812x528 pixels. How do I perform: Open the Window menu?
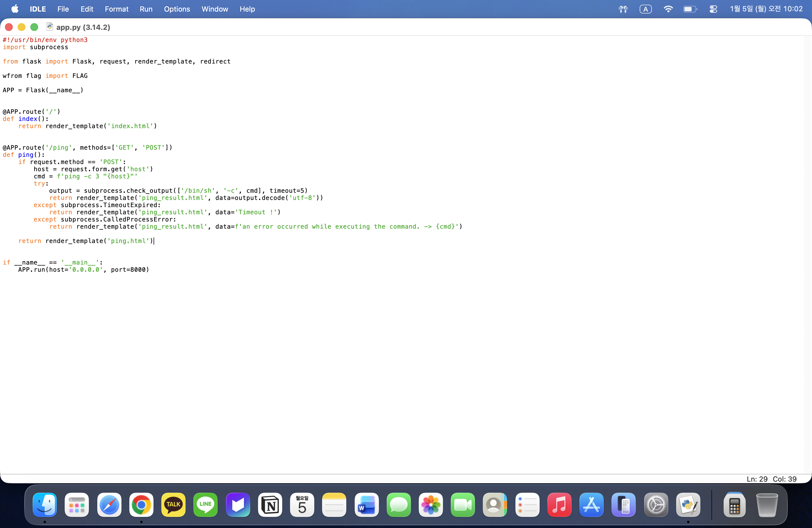click(215, 9)
